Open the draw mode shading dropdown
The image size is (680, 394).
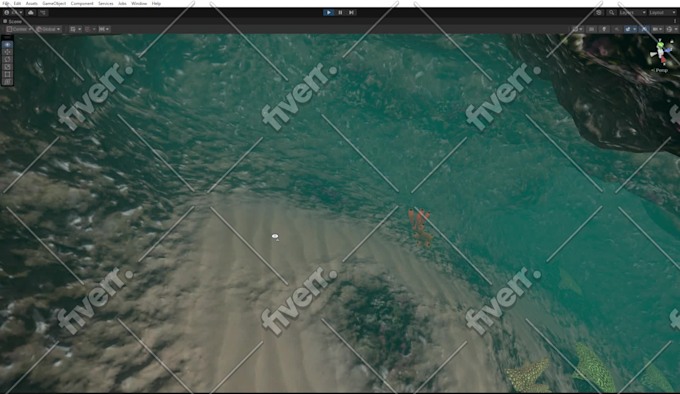(x=578, y=29)
